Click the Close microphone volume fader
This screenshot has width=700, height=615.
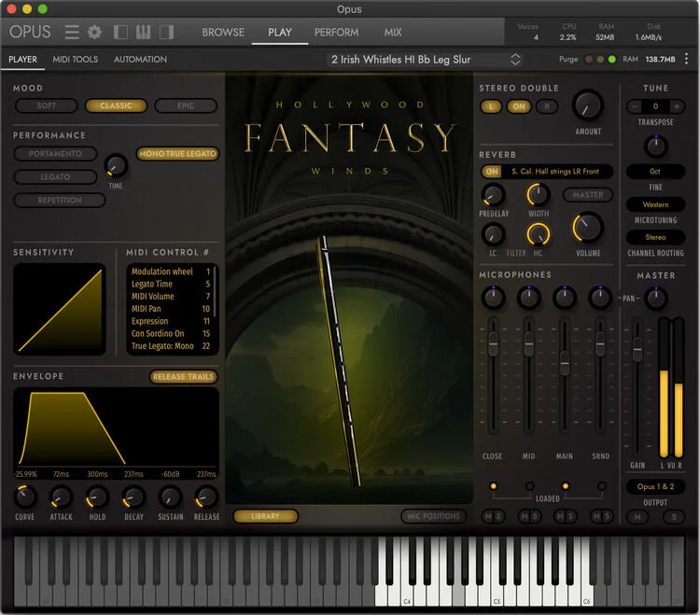click(x=493, y=343)
